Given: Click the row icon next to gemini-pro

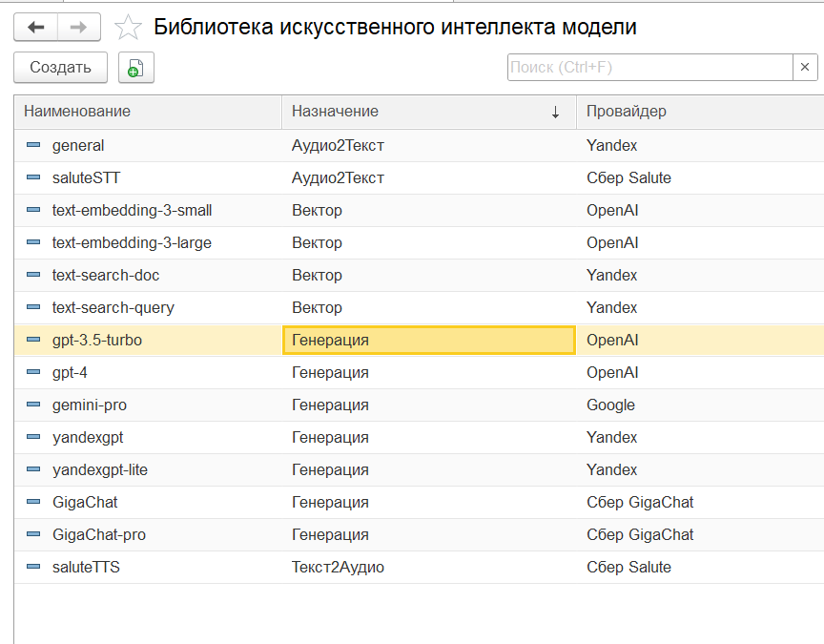Looking at the screenshot, I should pos(33,405).
